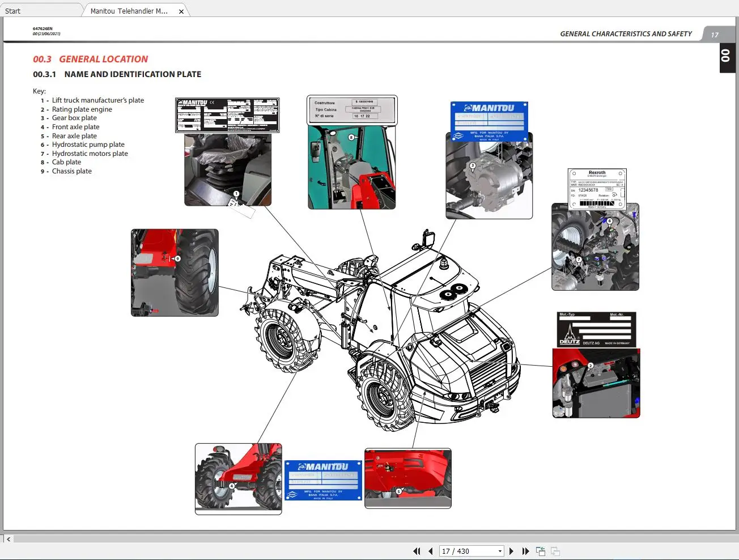Select the Manitou Telehandler document tab

click(x=129, y=11)
